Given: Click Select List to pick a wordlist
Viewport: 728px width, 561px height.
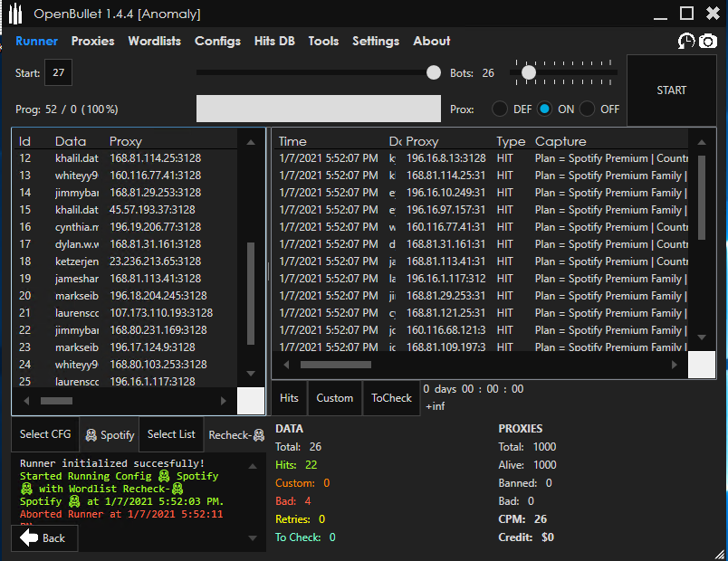Looking at the screenshot, I should tap(170, 434).
